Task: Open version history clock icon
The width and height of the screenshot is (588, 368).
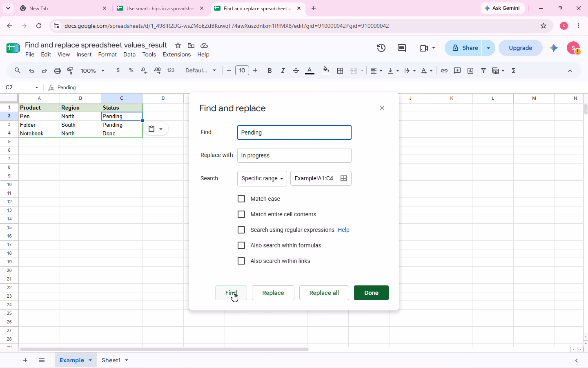Action: tap(381, 48)
